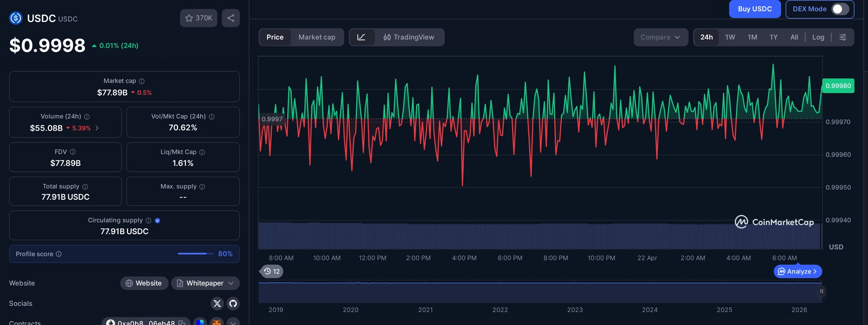The image size is (868, 325).
Task: Open the USDC coin logo
Action: [16, 18]
